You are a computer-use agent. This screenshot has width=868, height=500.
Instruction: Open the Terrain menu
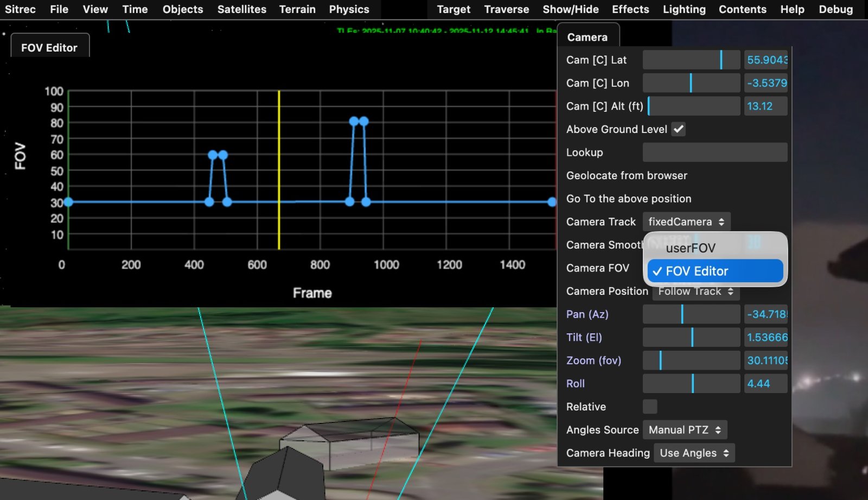[x=297, y=9]
